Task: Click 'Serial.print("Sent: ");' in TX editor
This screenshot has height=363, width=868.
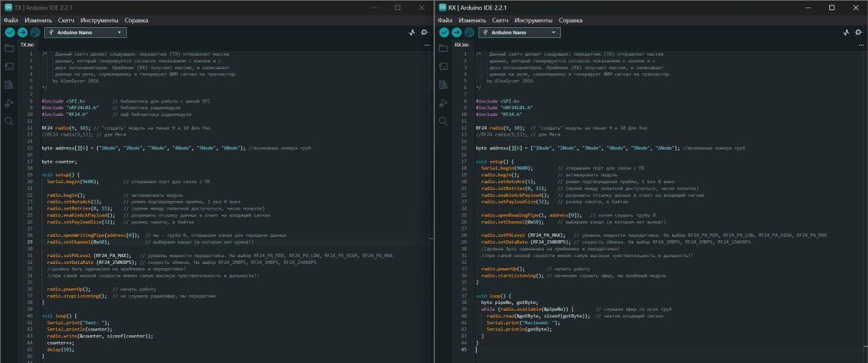Action: (78, 322)
